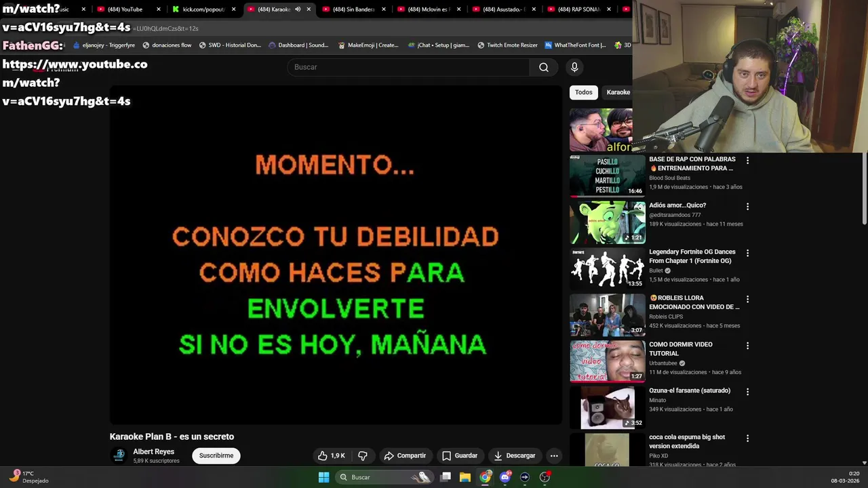Viewport: 868px width, 488px height.
Task: Open OBS Studio from the taskbar
Action: pos(545,477)
